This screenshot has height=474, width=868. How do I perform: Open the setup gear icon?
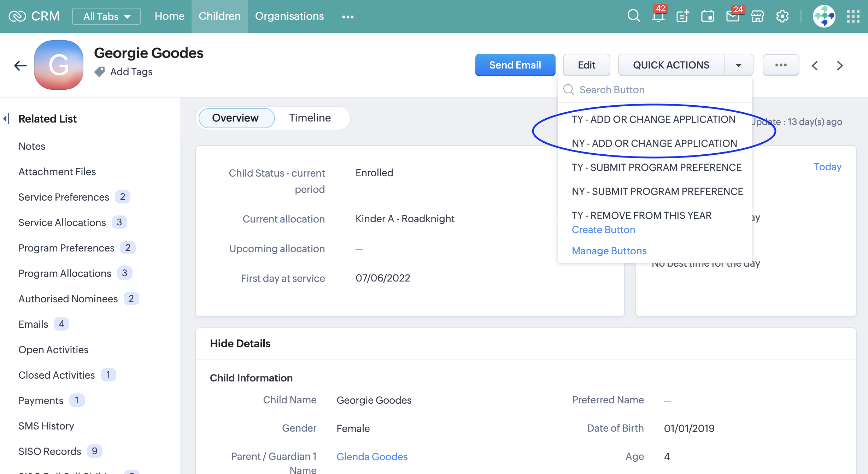[782, 16]
